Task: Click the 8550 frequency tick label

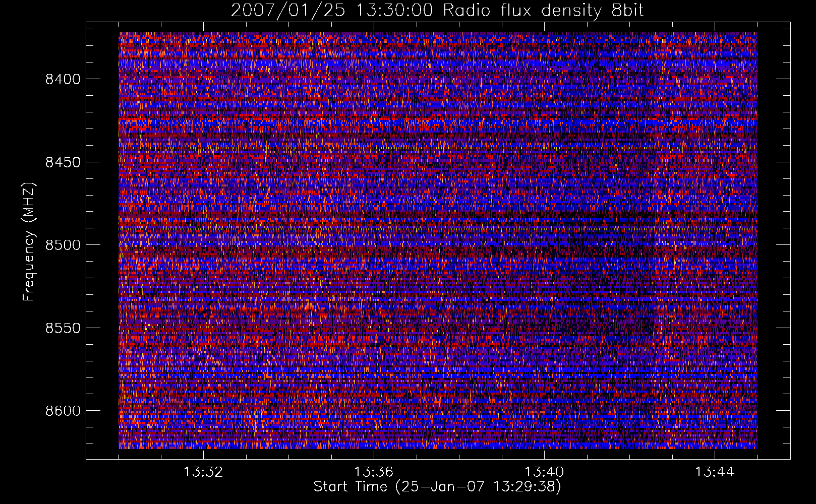Action: coord(63,328)
